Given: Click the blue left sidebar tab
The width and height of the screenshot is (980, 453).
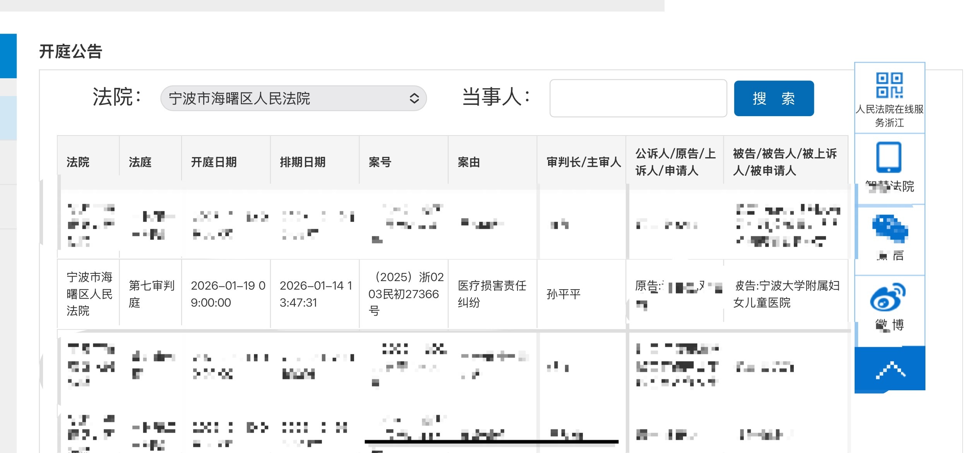Looking at the screenshot, I should click(8, 56).
